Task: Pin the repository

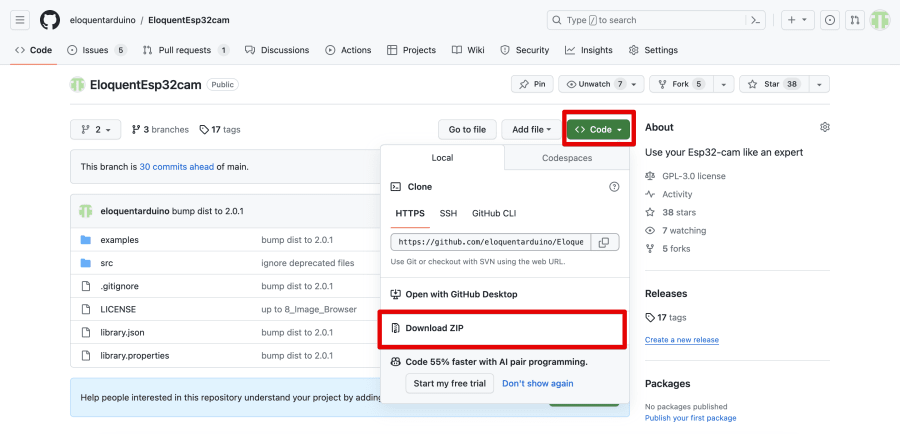Action: coord(532,84)
